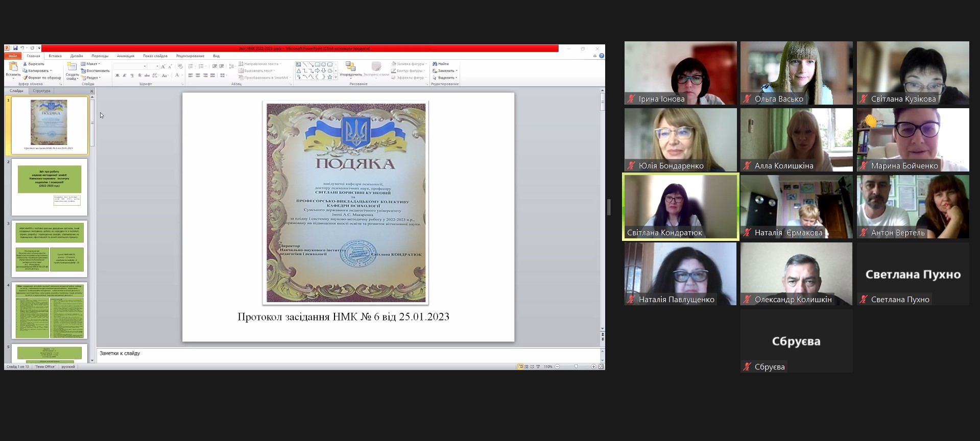The image size is (980, 441).
Task: Increase list indent level
Action: [222, 66]
